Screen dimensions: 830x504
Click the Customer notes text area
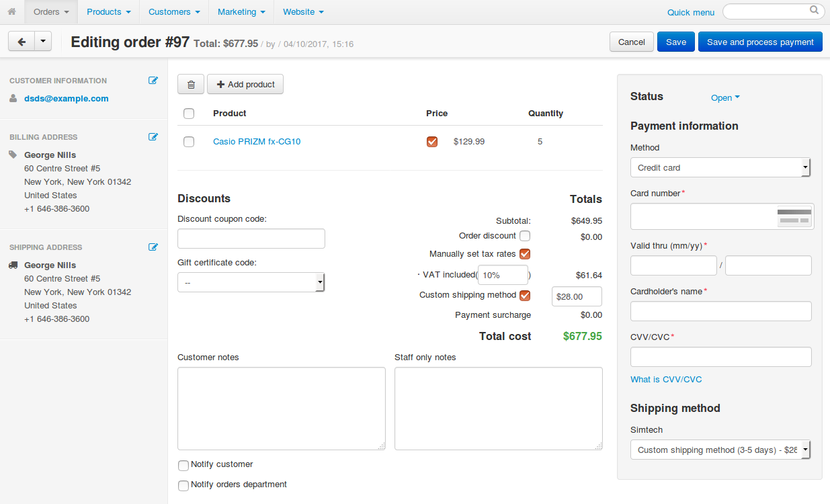(x=282, y=409)
